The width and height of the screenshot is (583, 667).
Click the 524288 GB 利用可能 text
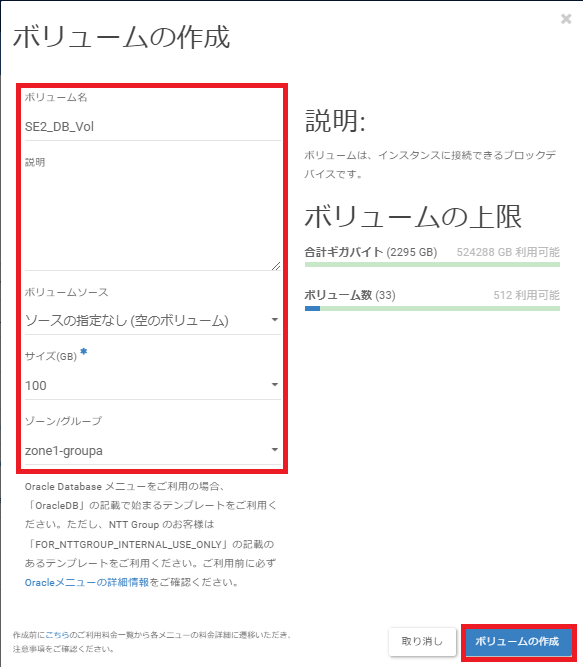coord(508,252)
